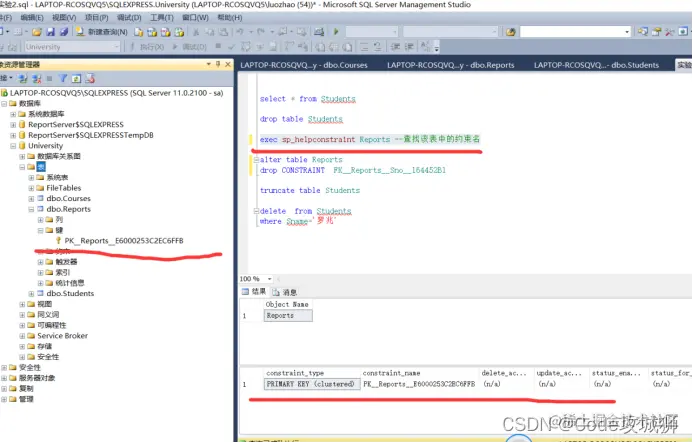693x443 pixels.
Task: Save the query with the floppy disk icon
Action: click(x=50, y=32)
